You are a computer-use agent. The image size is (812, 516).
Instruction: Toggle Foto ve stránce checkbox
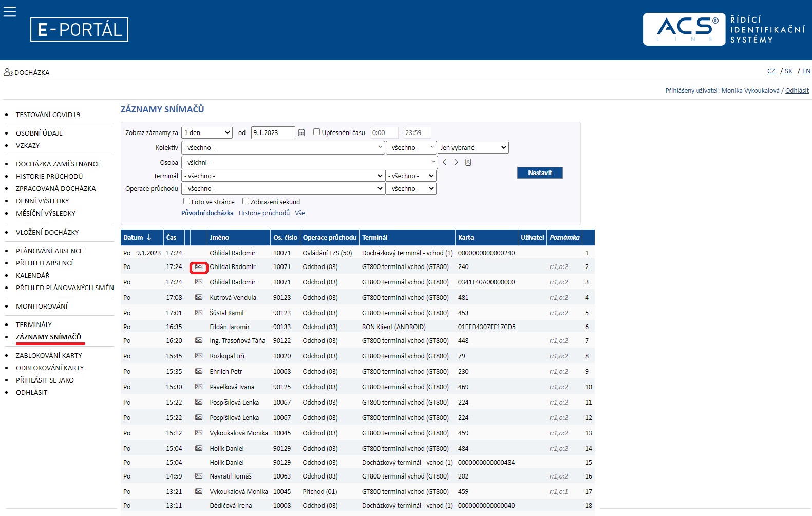(187, 201)
